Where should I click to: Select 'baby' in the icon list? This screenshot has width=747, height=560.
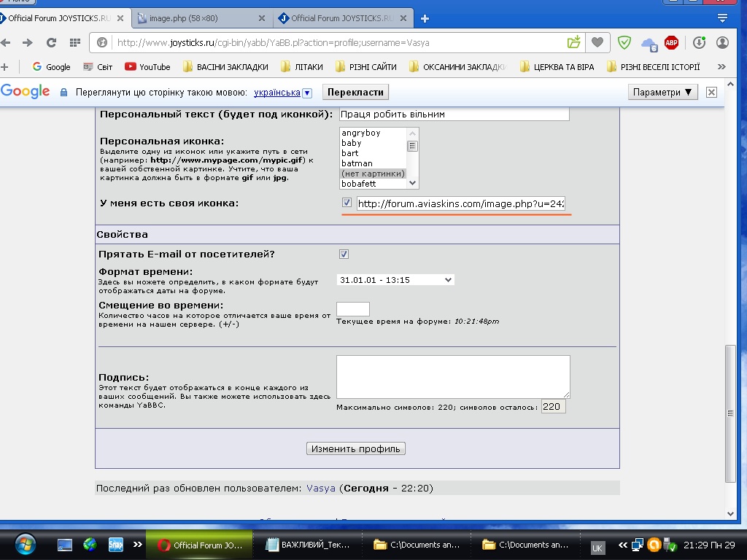(x=352, y=143)
